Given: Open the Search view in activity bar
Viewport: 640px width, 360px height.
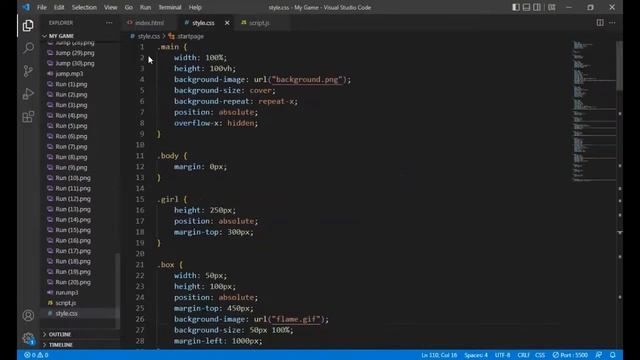Looking at the screenshot, I should click(x=28, y=48).
